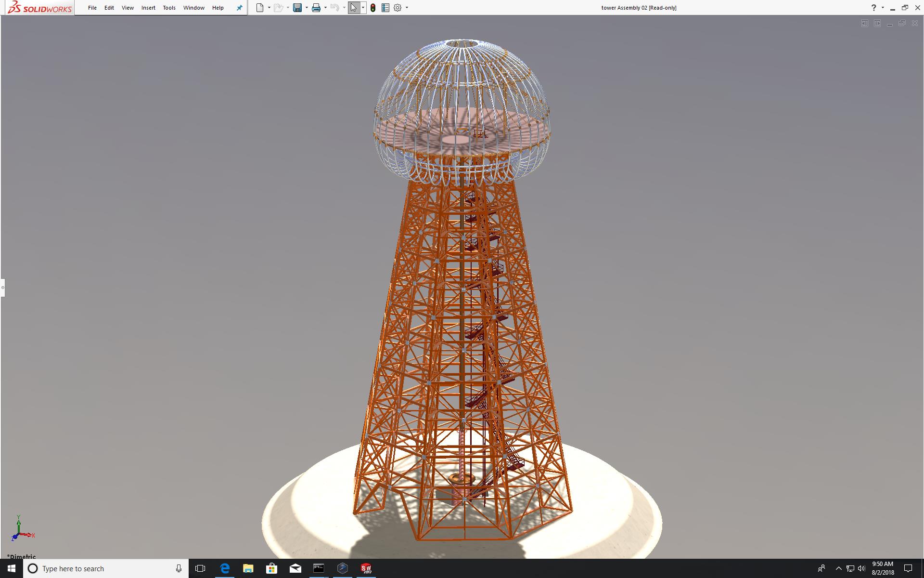Pin the menu bar with pushpin
The image size is (924, 578).
(239, 8)
